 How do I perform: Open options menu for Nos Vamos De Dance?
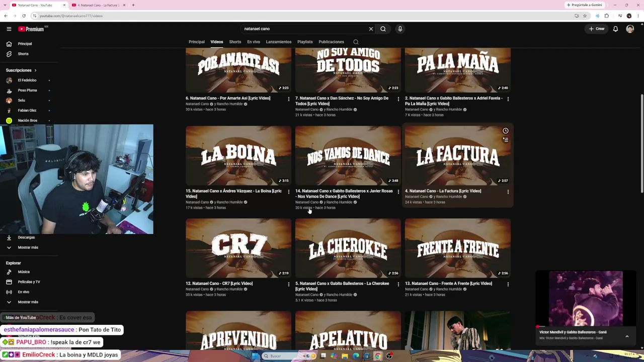click(398, 192)
